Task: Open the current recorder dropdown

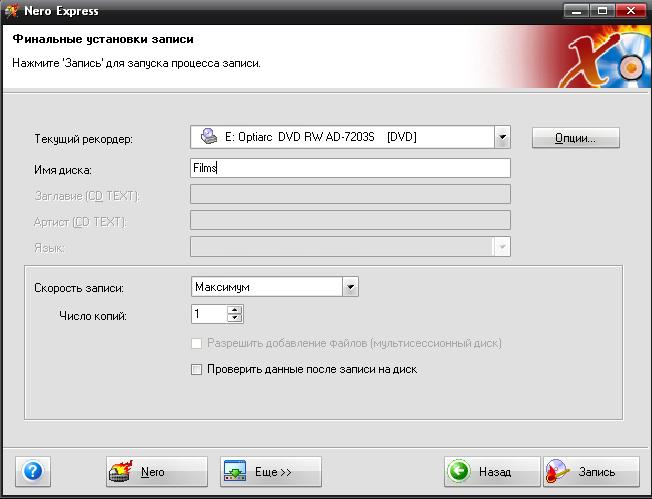Action: click(503, 138)
